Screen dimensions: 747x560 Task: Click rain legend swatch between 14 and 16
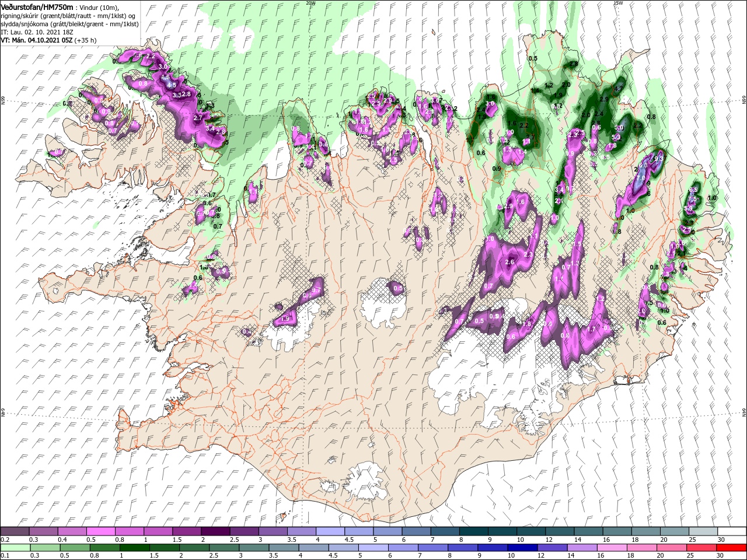(x=581, y=548)
